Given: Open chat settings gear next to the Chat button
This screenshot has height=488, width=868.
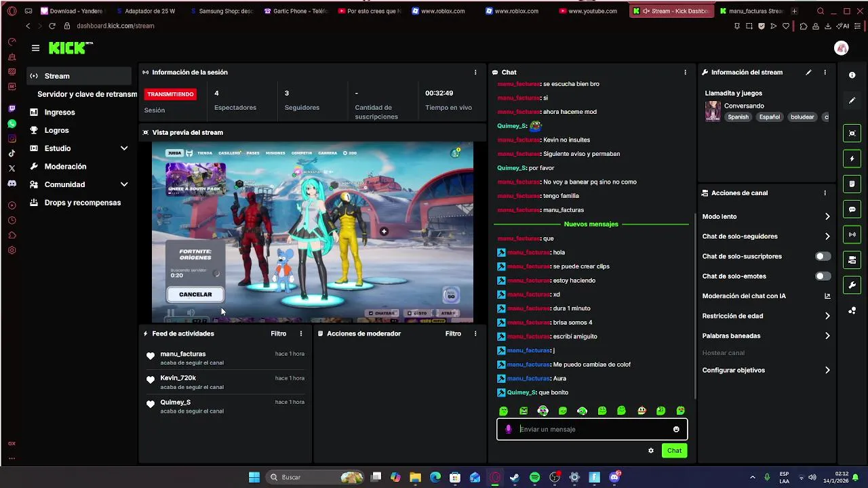Looking at the screenshot, I should [x=651, y=451].
